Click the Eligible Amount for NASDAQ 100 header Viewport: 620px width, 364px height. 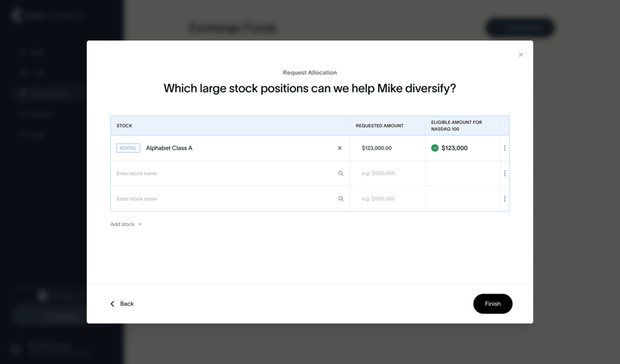[456, 125]
